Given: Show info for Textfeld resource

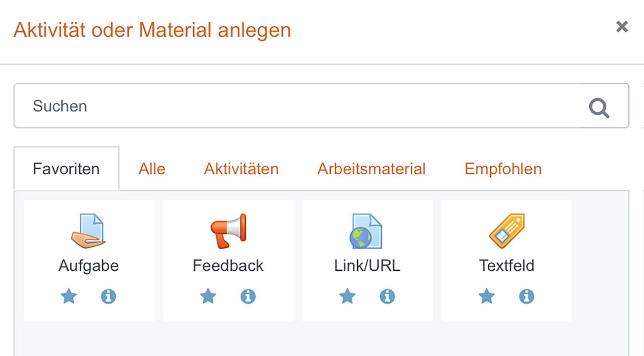Looking at the screenshot, I should pyautogui.click(x=527, y=296).
